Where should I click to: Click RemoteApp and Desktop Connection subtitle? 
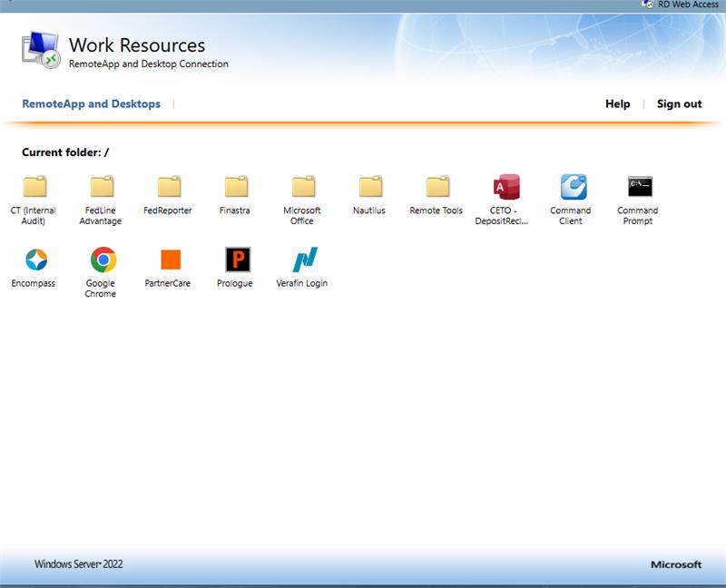pos(149,64)
